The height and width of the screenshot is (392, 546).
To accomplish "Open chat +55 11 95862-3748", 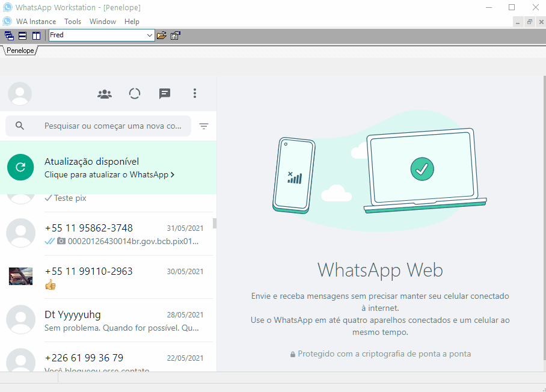I will [x=108, y=234].
